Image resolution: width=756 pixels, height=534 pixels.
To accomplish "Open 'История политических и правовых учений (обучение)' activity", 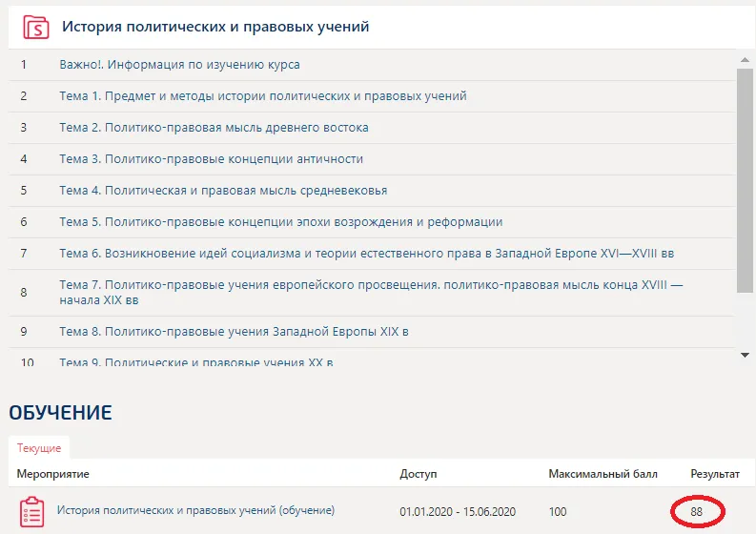I will pos(195,511).
